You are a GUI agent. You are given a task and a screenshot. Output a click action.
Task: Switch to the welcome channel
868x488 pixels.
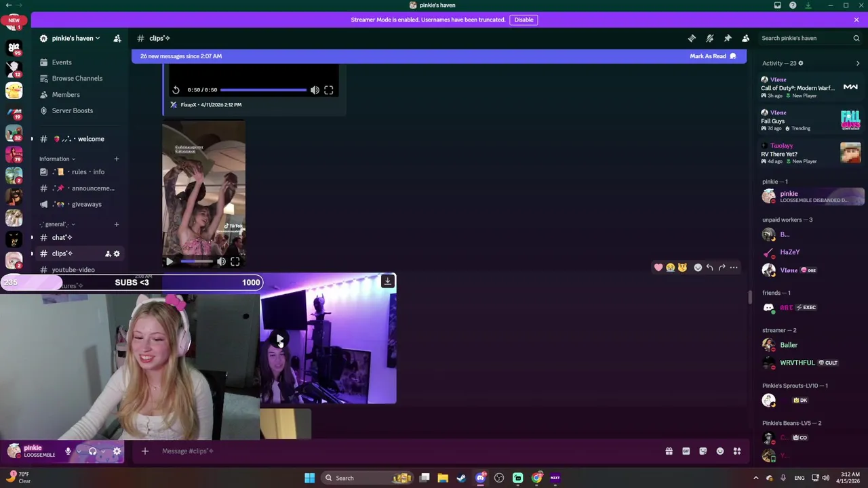[x=80, y=139]
